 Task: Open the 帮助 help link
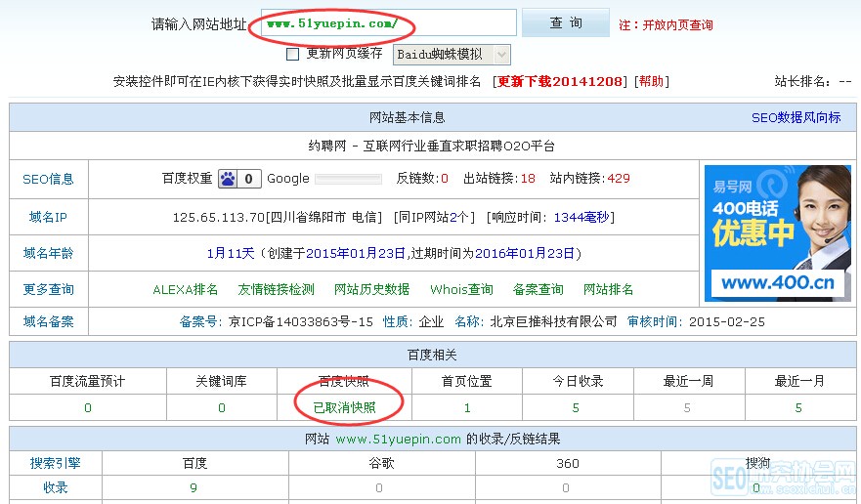pos(651,81)
